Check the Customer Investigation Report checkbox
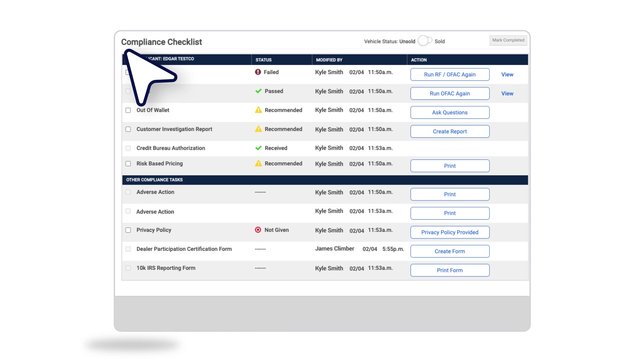The height and width of the screenshot is (362, 644). coord(128,129)
